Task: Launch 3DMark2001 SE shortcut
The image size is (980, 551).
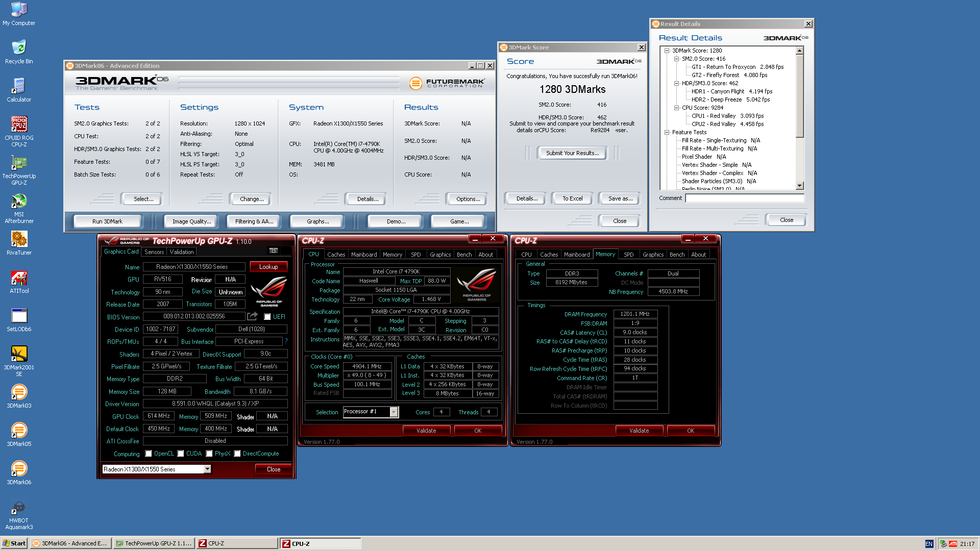Action: tap(19, 361)
